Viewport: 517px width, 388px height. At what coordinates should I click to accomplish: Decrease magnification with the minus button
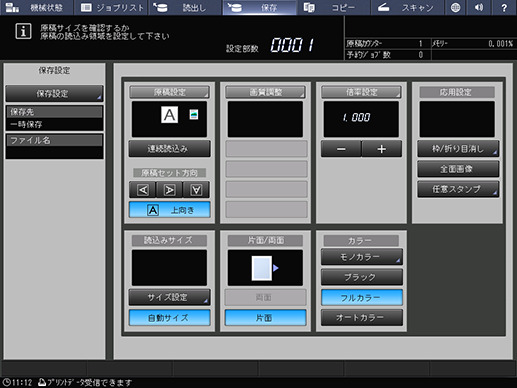click(x=341, y=149)
